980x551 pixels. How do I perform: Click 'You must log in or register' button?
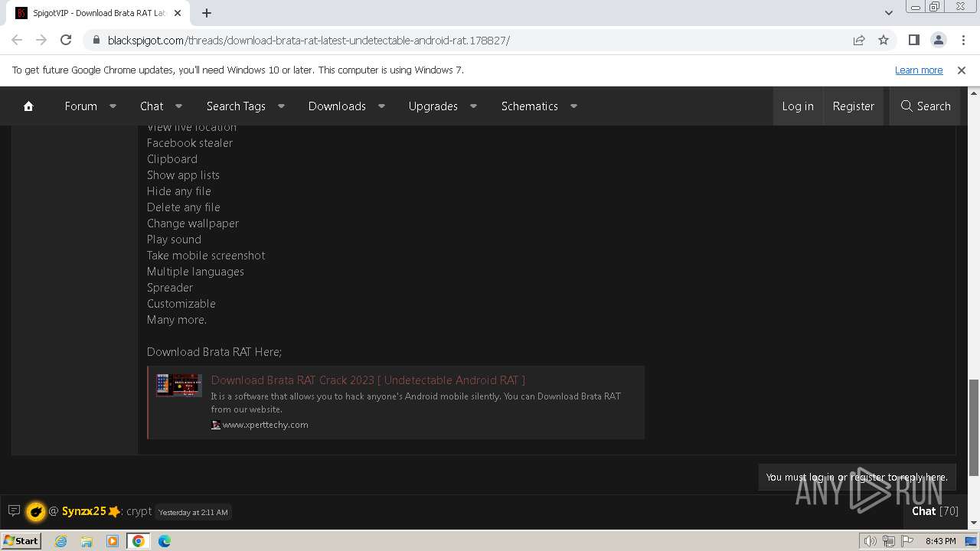tap(857, 477)
